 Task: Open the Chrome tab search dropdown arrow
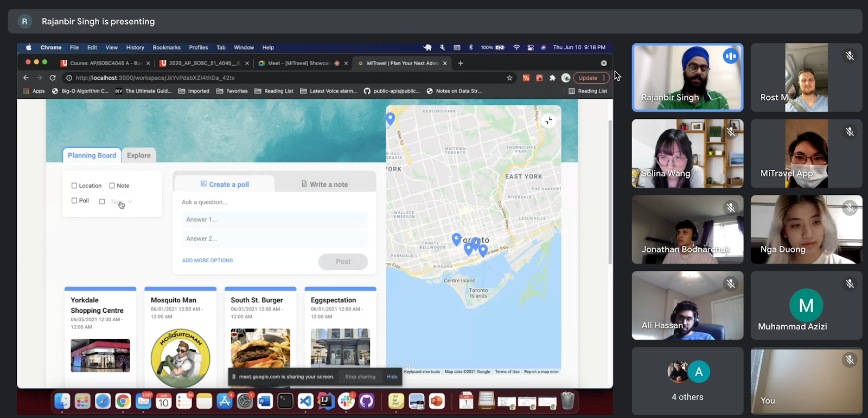click(603, 63)
